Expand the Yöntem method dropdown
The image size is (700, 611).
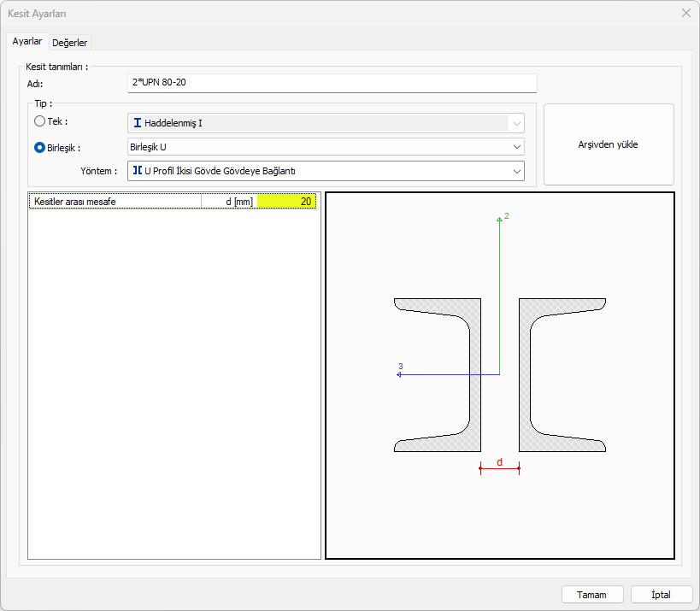(326, 171)
